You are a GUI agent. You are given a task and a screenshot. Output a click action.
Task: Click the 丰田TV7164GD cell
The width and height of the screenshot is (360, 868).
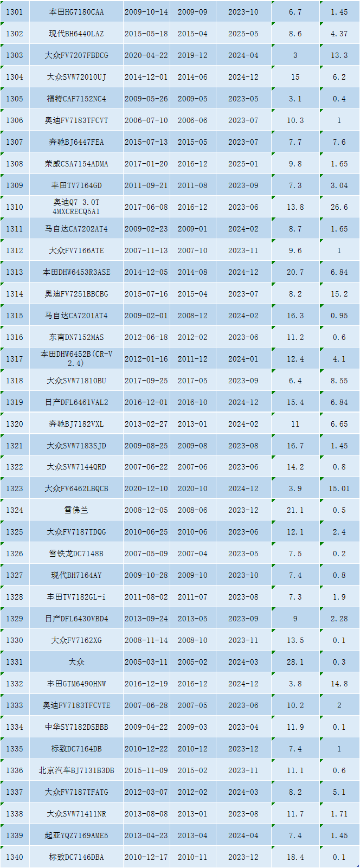point(76,185)
